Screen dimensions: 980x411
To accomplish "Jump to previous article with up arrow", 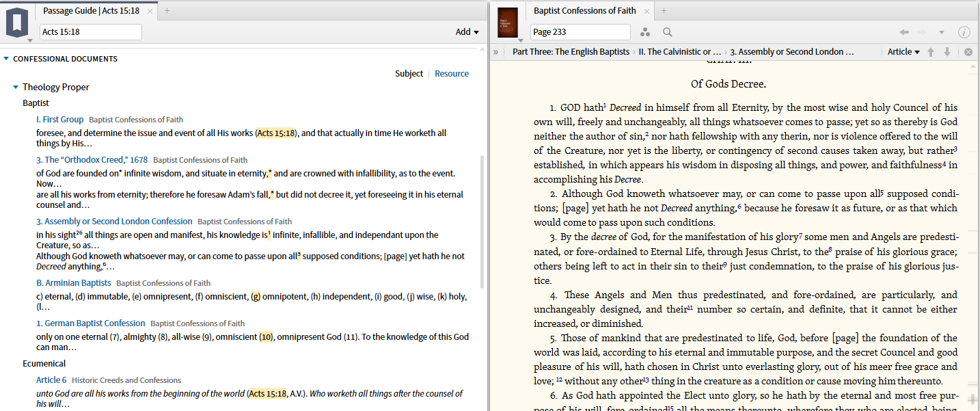I will pos(931,52).
